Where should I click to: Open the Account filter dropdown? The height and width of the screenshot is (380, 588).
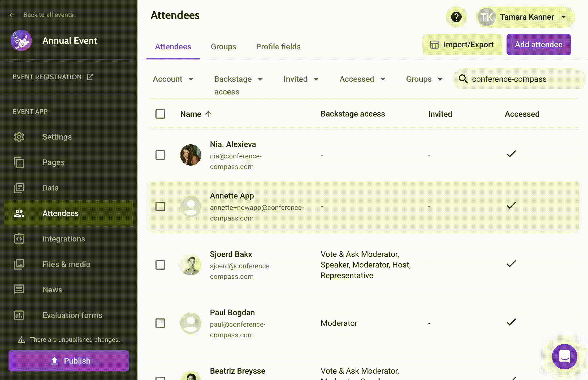(173, 79)
